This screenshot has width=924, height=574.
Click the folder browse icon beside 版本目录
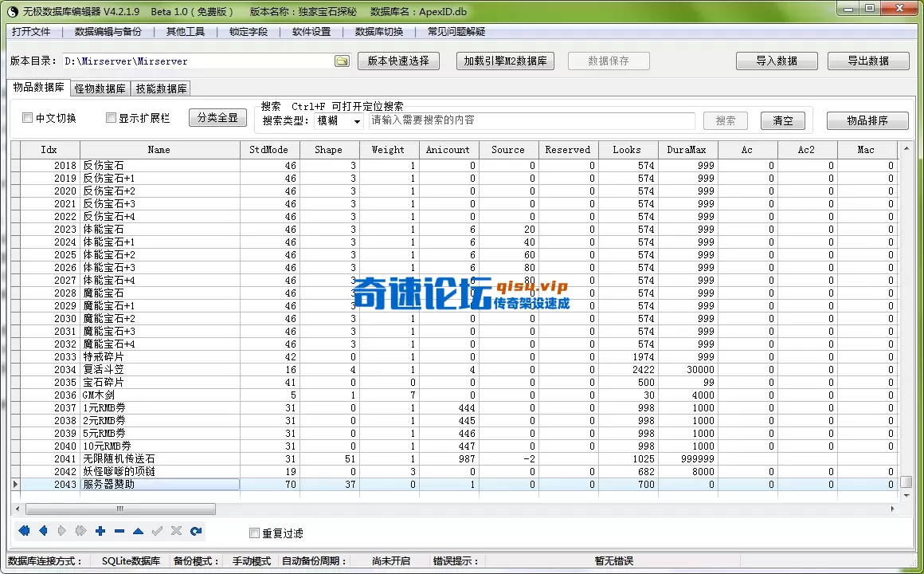(x=342, y=61)
